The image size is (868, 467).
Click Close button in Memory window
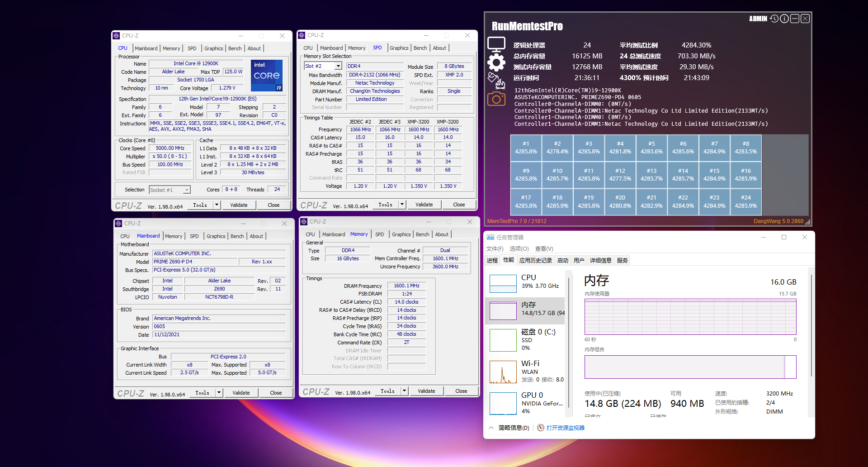click(x=461, y=391)
